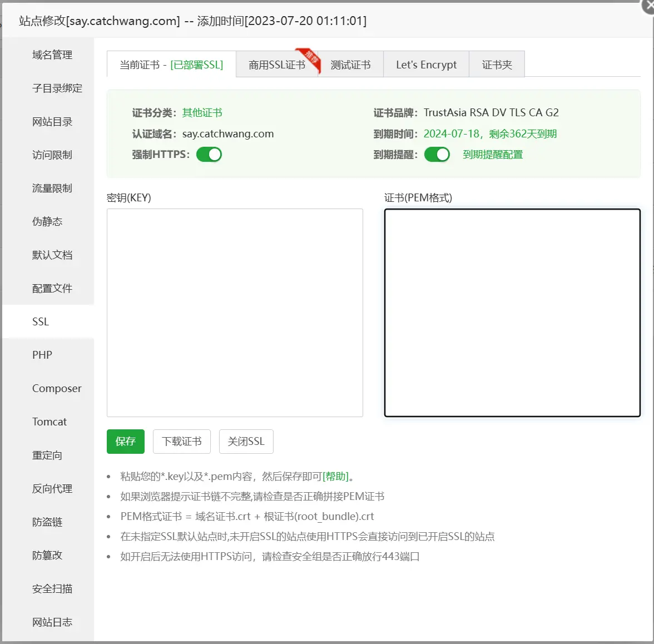Open 到期提醒配置 settings

pos(493,154)
